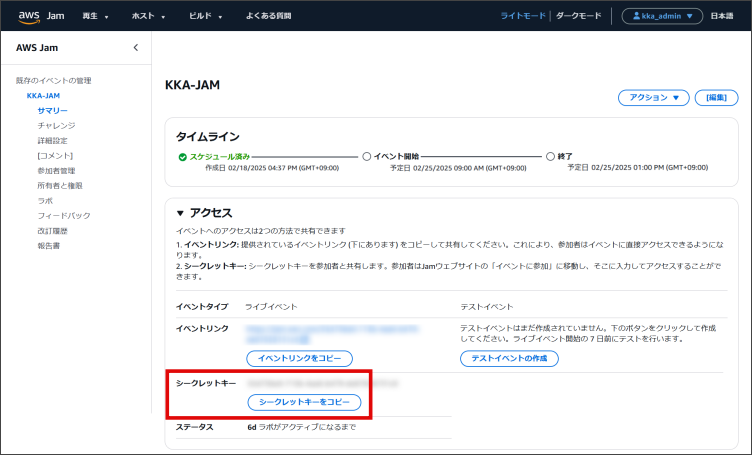Open フィードバック in the sidebar
Screen dimensions: 752x455
pos(63,216)
